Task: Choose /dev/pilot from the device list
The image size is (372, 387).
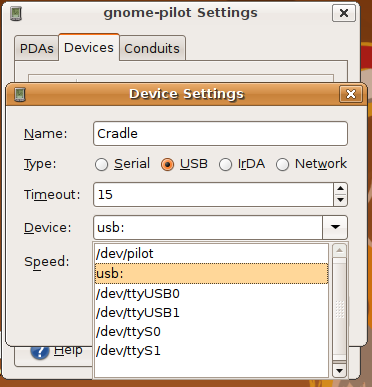Action: click(211, 254)
